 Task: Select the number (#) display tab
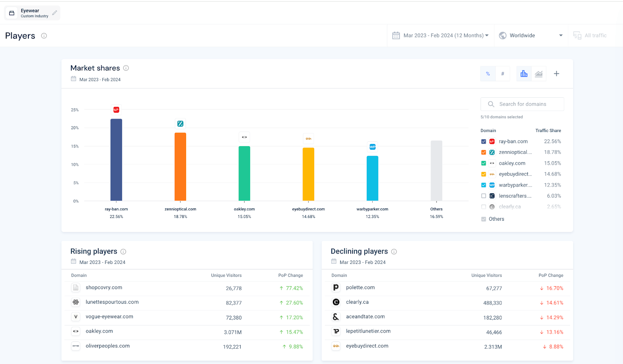point(503,74)
